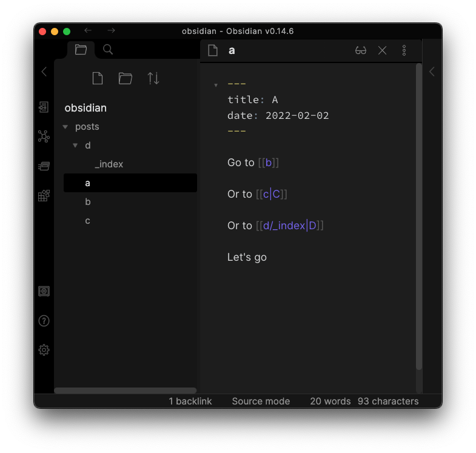The height and width of the screenshot is (453, 476).
Task: Switch to the Search tab
Action: [108, 50]
